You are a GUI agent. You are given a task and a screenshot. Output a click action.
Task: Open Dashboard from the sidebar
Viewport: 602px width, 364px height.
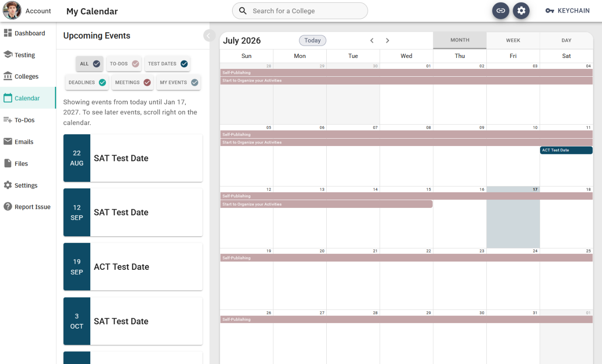pos(28,33)
